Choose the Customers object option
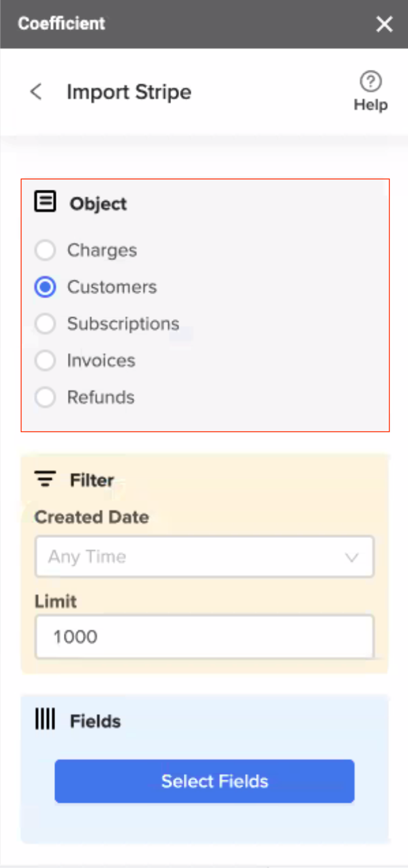Screen dimensions: 408x868 coord(45,287)
